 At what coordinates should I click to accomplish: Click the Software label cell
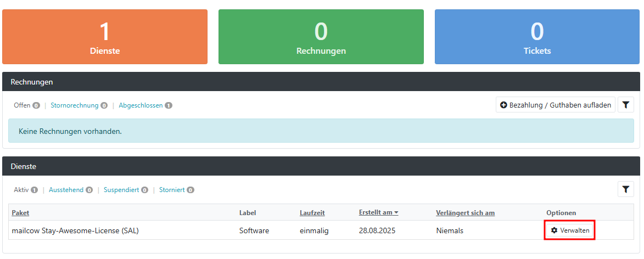254,230
